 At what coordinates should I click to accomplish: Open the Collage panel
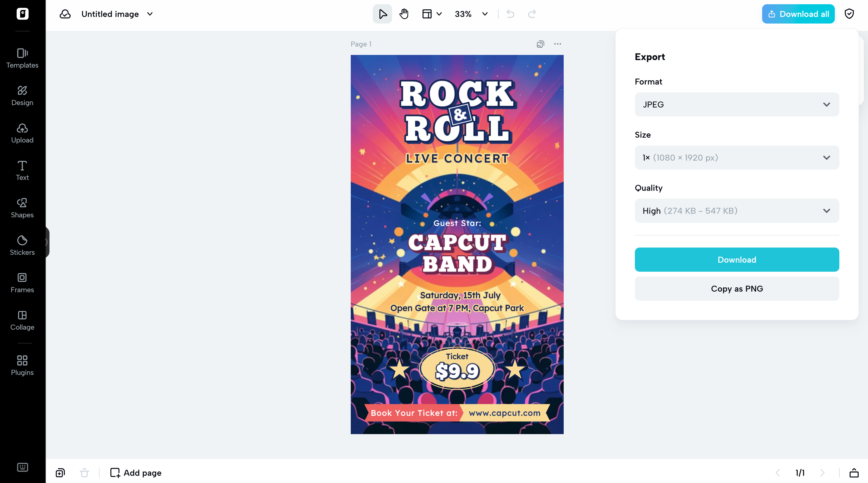pyautogui.click(x=22, y=320)
